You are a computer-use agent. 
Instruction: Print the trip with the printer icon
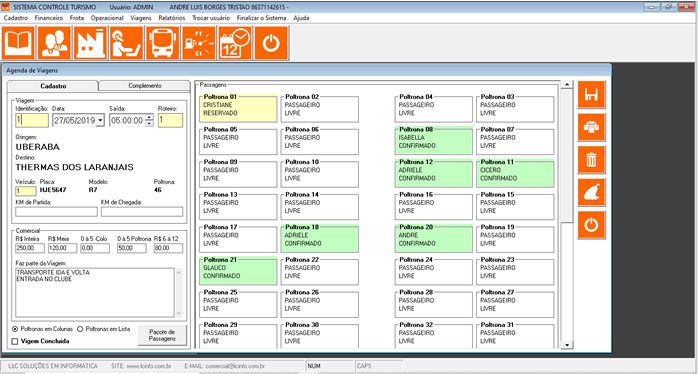[591, 127]
